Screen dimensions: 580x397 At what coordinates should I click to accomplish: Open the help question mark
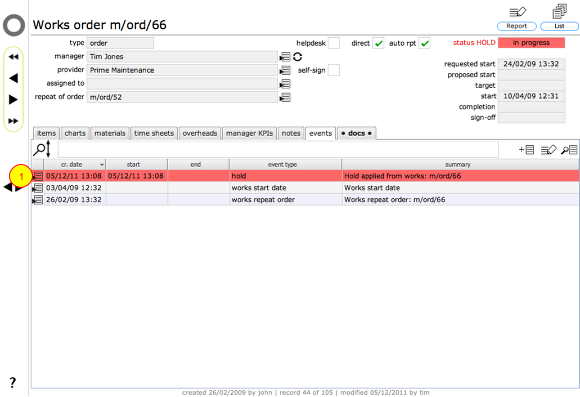(13, 382)
